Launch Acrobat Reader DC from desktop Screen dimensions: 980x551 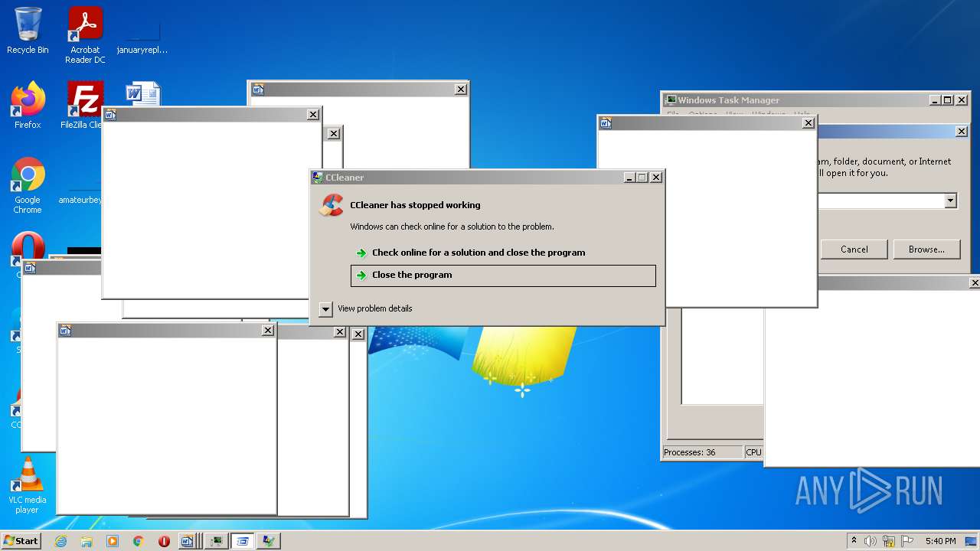pos(85,35)
